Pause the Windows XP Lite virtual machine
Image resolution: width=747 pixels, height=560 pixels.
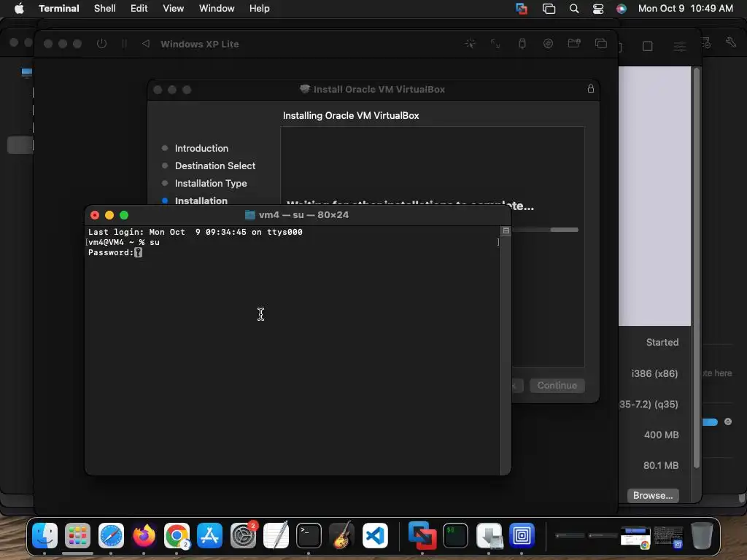point(124,44)
